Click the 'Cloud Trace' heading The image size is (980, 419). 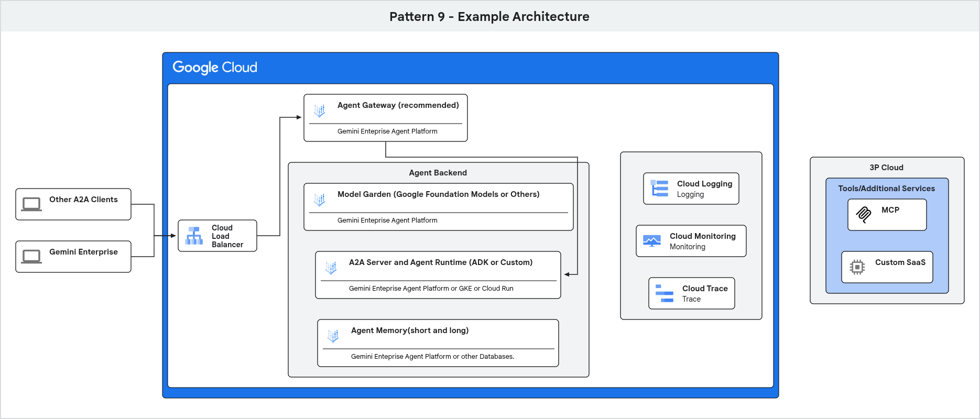(x=705, y=289)
